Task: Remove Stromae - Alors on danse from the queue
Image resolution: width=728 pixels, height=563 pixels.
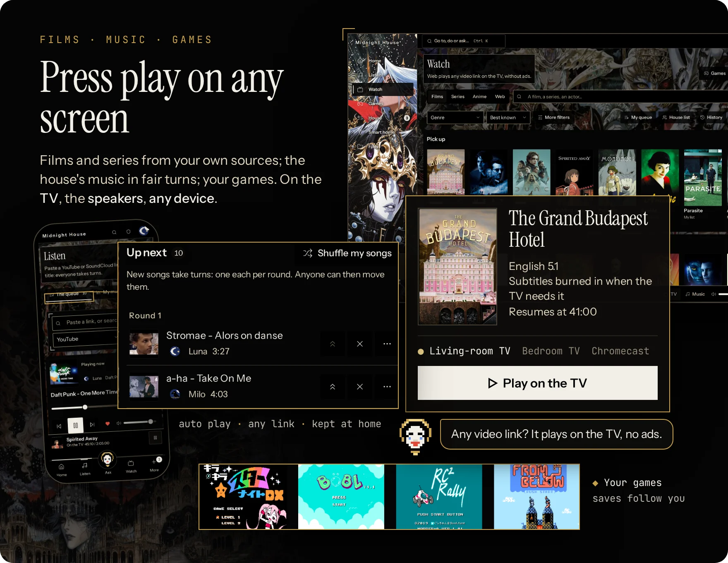Action: click(360, 344)
